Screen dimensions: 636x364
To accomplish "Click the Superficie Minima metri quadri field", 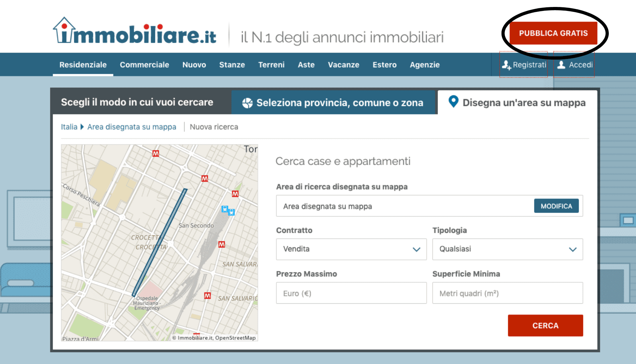I will (507, 293).
